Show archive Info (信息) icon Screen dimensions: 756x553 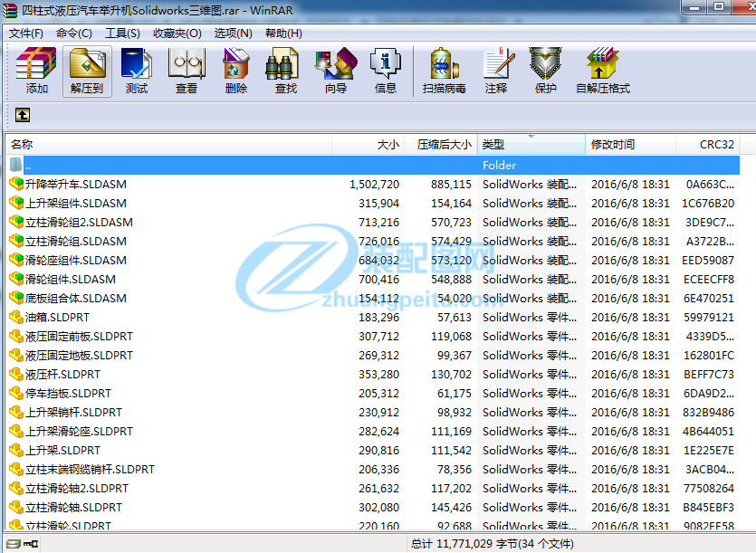pyautogui.click(x=386, y=71)
